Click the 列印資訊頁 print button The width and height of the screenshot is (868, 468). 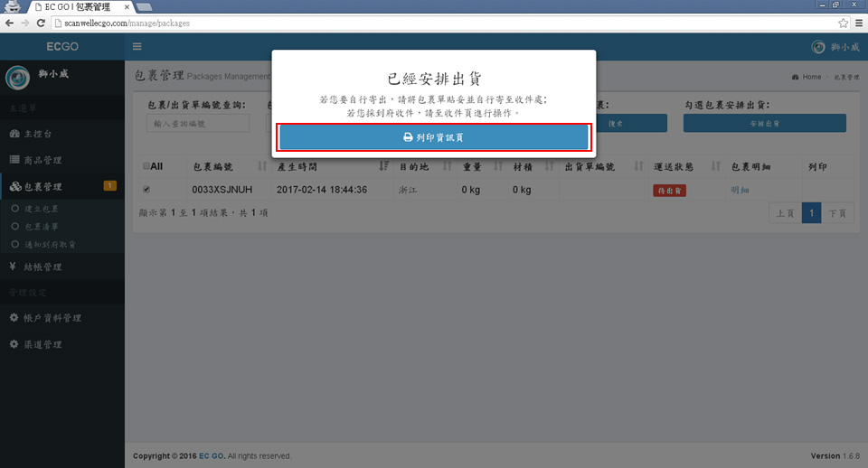pyautogui.click(x=434, y=137)
